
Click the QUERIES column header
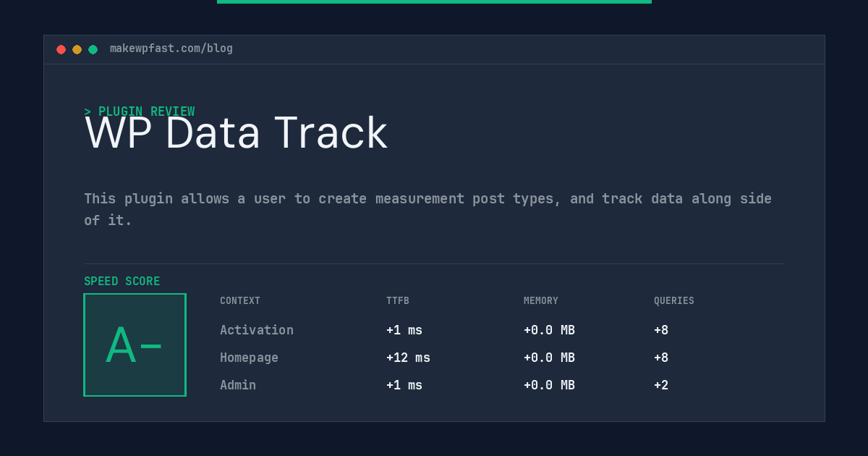[674, 301]
